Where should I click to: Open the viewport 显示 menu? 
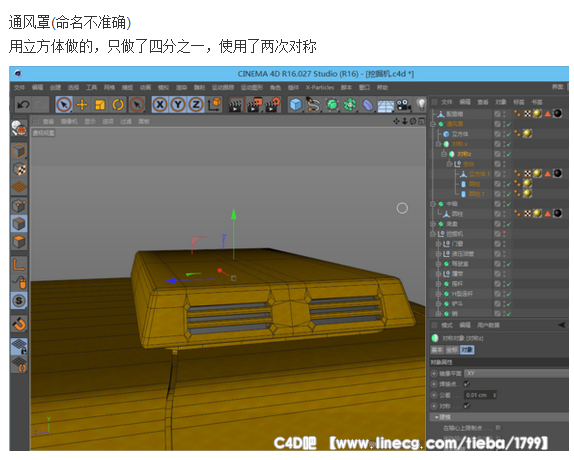coord(90,121)
